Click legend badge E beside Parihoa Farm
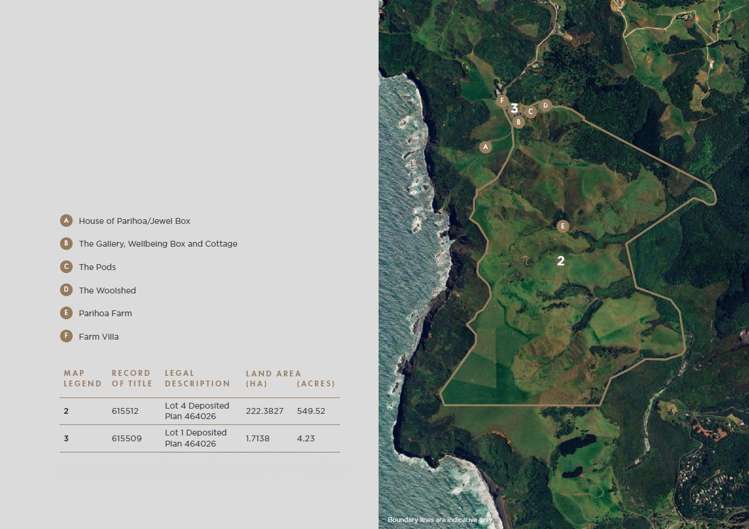The width and height of the screenshot is (749, 529). click(66, 313)
